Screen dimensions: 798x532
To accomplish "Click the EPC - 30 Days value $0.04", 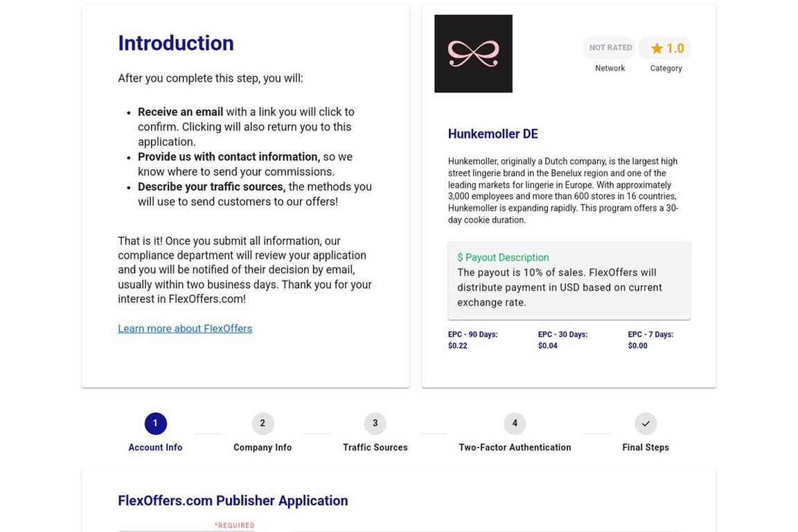I will 548,346.
